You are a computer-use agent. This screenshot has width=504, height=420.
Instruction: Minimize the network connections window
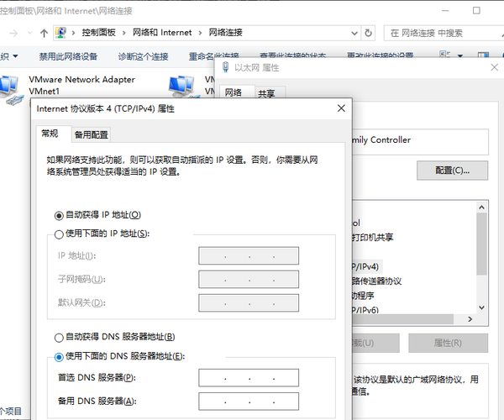click(445, 11)
